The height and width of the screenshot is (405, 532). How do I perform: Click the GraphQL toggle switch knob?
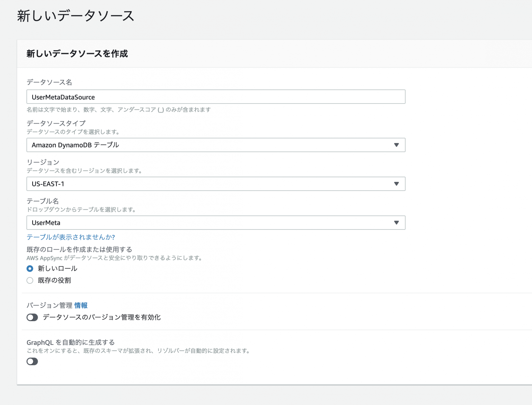(32, 361)
